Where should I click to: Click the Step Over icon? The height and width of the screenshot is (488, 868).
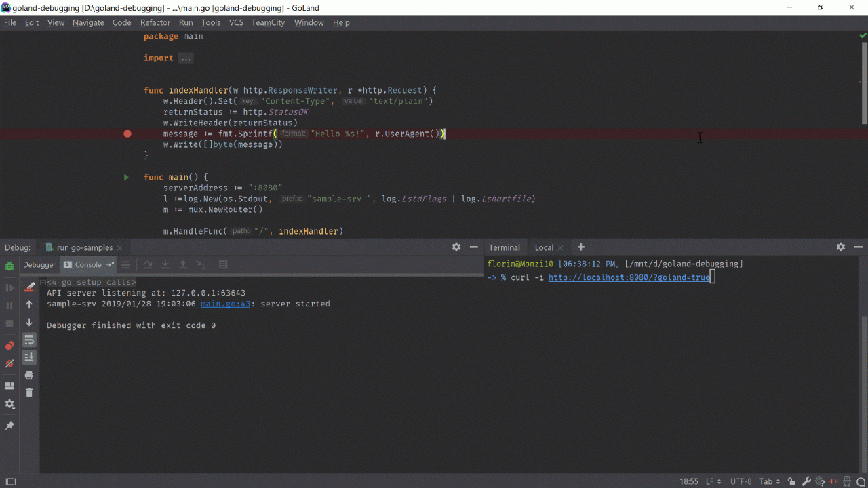(x=147, y=265)
